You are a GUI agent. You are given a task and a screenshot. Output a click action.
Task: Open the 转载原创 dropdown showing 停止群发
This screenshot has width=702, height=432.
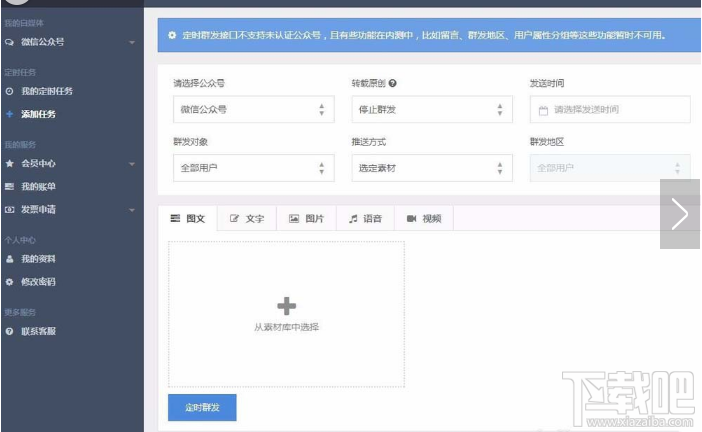point(432,109)
